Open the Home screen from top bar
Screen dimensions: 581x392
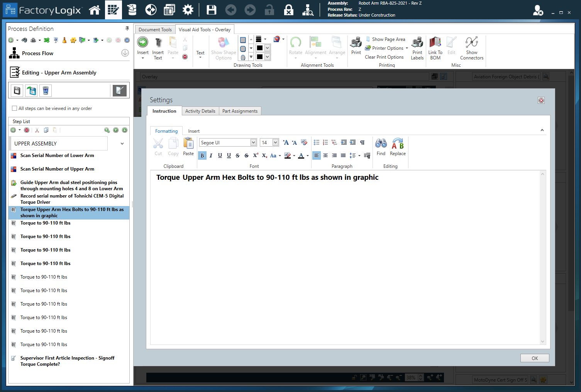click(x=94, y=10)
